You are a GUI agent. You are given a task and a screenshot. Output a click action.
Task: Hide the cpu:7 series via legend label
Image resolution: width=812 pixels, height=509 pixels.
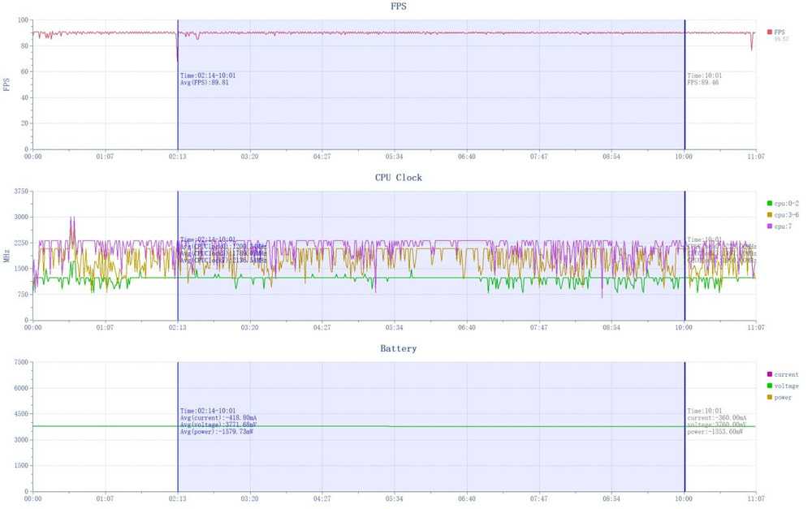click(x=783, y=226)
